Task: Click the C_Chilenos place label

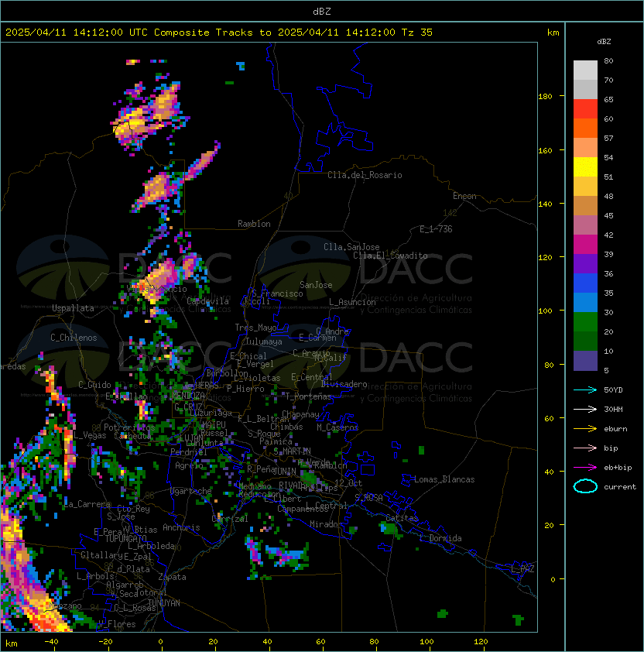Action: pyautogui.click(x=74, y=338)
